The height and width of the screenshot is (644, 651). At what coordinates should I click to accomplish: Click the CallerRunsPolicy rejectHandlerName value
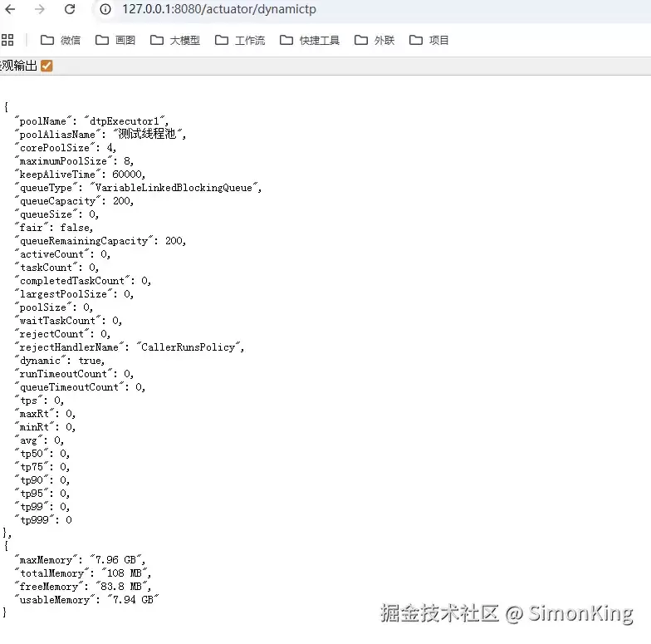(x=188, y=347)
